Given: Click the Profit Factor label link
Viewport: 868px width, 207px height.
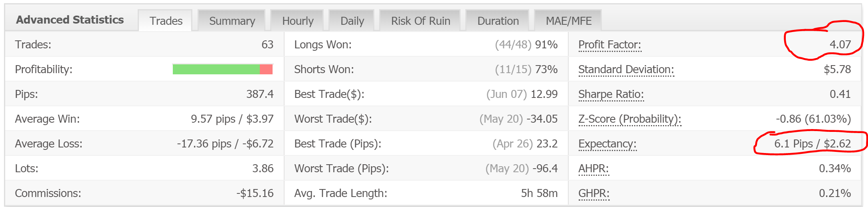Looking at the screenshot, I should click(609, 45).
